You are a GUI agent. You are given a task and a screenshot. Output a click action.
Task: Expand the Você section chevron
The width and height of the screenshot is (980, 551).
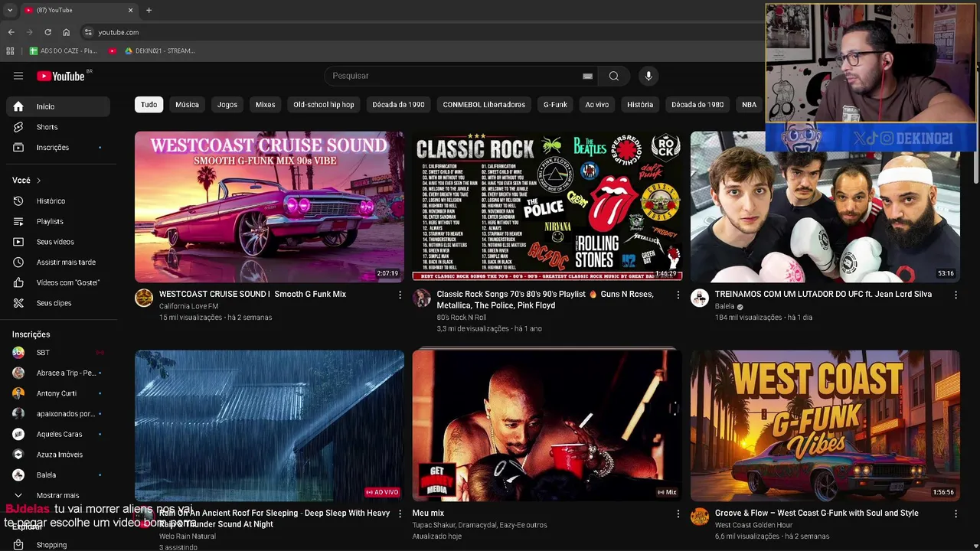(x=38, y=181)
